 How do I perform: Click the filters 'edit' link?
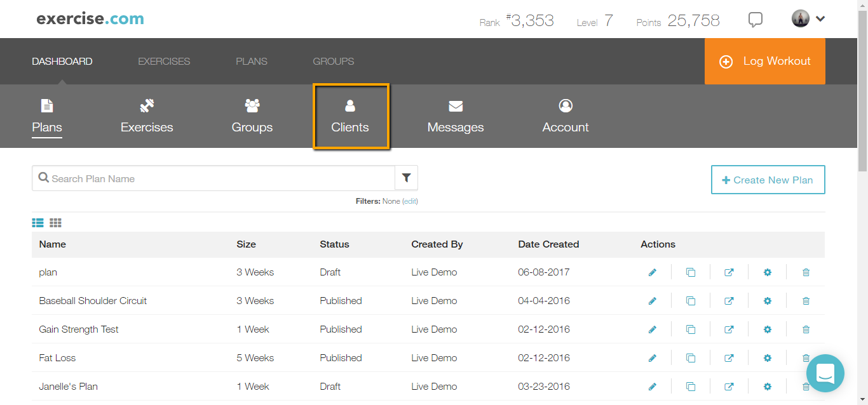click(410, 201)
